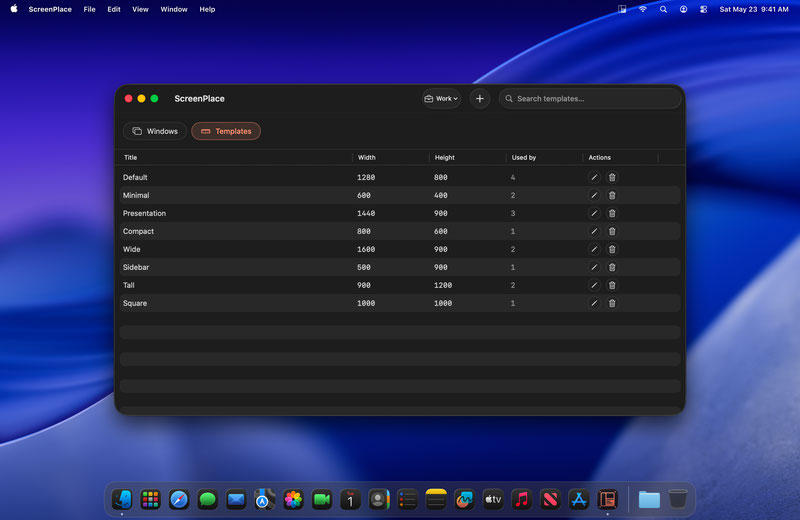Add a new template with plus button
800x520 pixels.
click(x=480, y=98)
